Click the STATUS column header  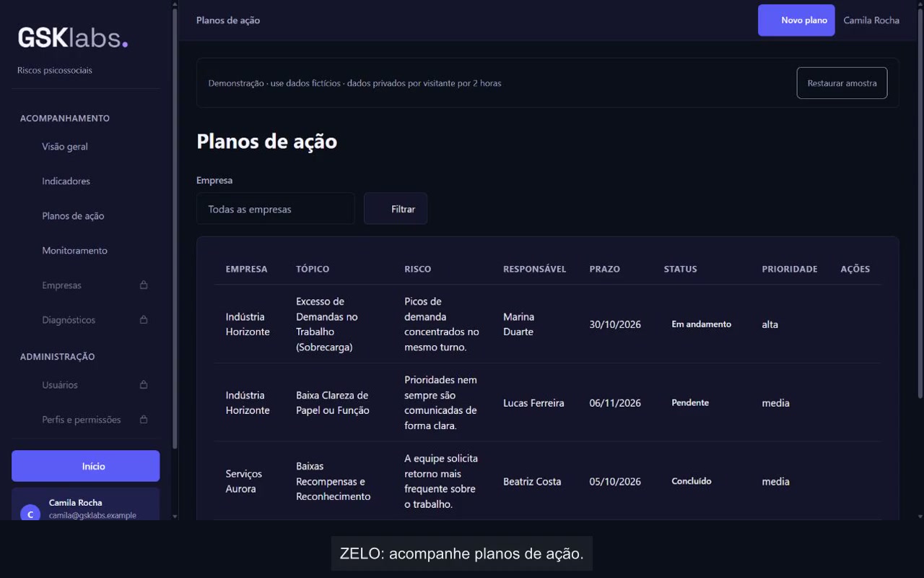coord(681,269)
